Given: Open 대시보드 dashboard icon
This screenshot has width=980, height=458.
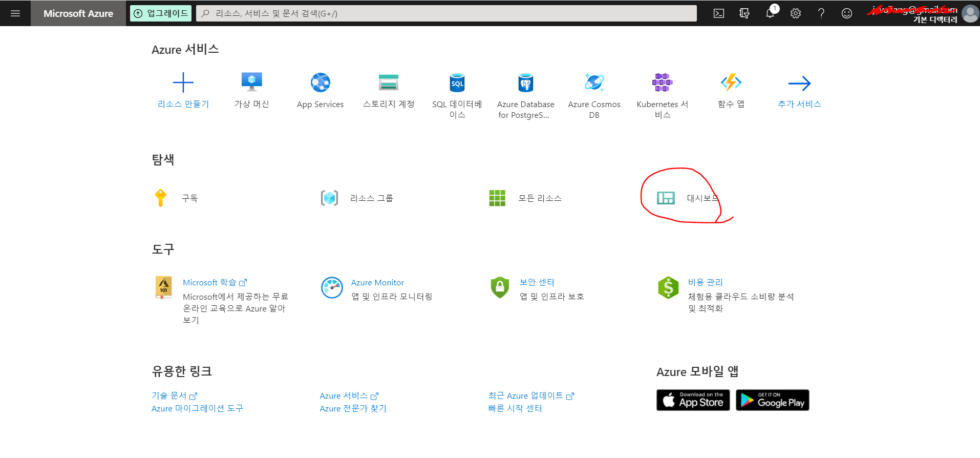Looking at the screenshot, I should point(666,198).
